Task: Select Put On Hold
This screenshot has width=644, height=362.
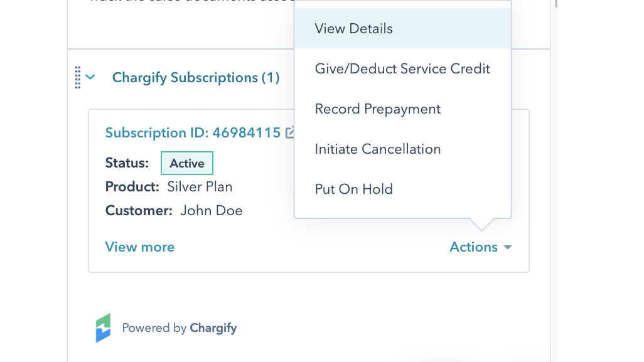Action: click(353, 189)
